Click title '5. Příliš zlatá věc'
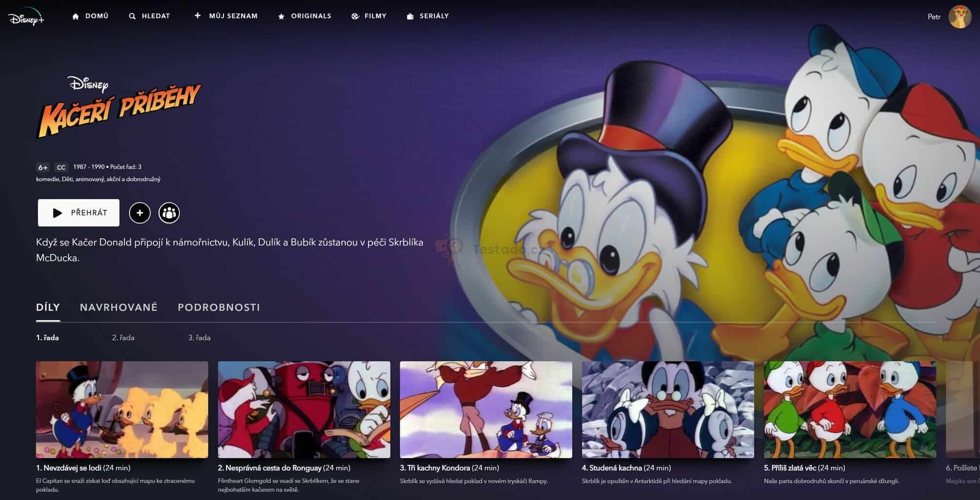This screenshot has height=500, width=980. pos(790,468)
